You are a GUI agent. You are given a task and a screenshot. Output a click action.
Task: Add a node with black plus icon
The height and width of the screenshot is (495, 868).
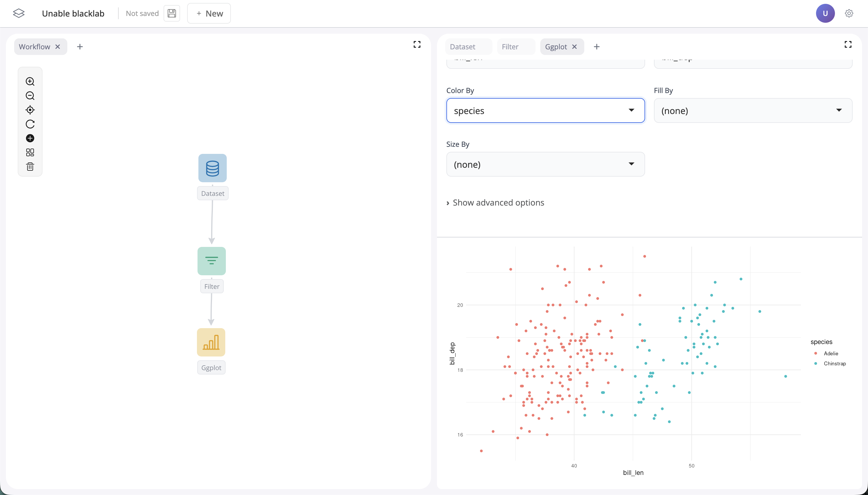point(30,138)
